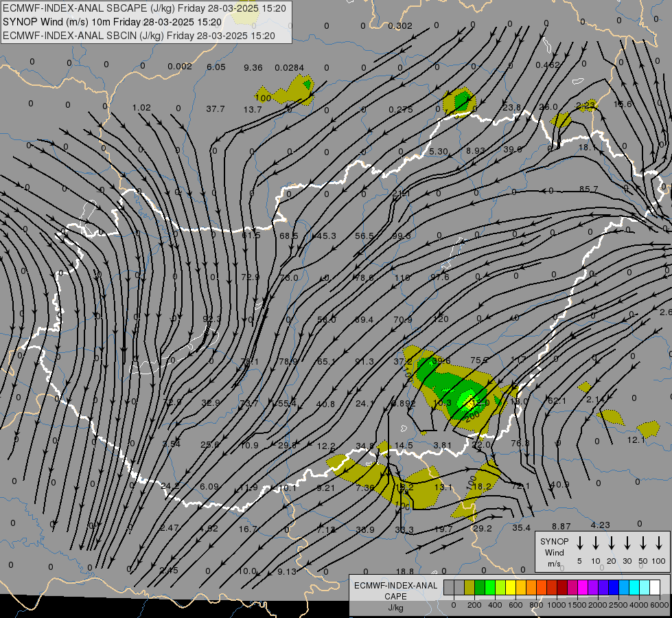Image resolution: width=672 pixels, height=618 pixels.
Task: Select the bright magenta CAPE legend swatch
Action: point(583,588)
